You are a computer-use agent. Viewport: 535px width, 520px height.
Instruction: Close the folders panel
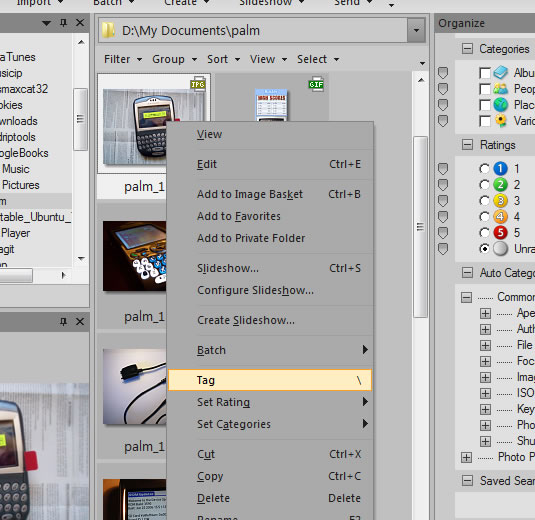[x=80, y=23]
